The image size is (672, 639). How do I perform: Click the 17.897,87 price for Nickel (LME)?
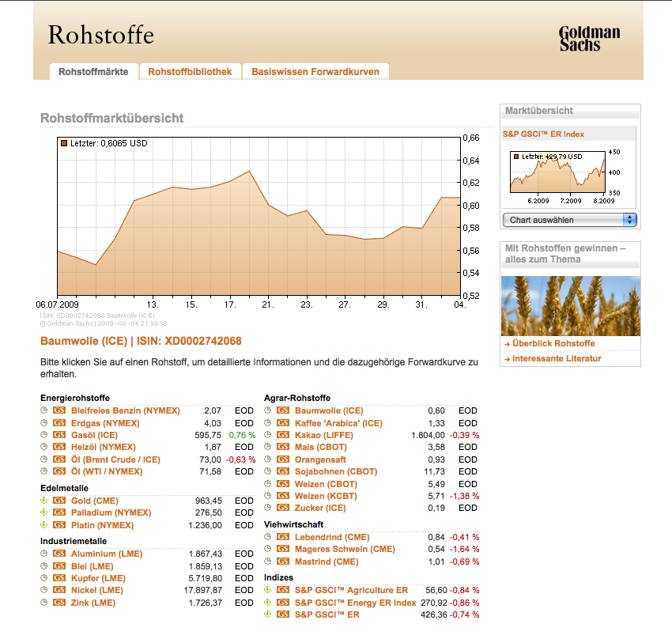pyautogui.click(x=203, y=590)
